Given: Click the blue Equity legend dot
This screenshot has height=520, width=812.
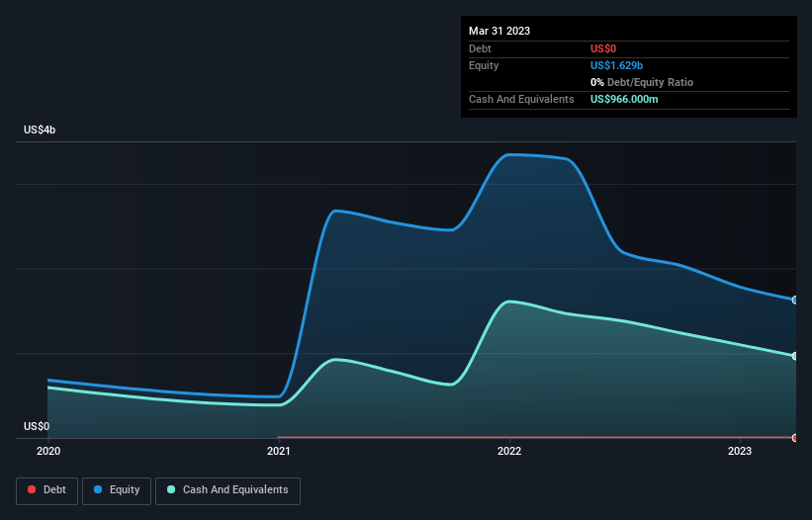Looking at the screenshot, I should point(98,489).
